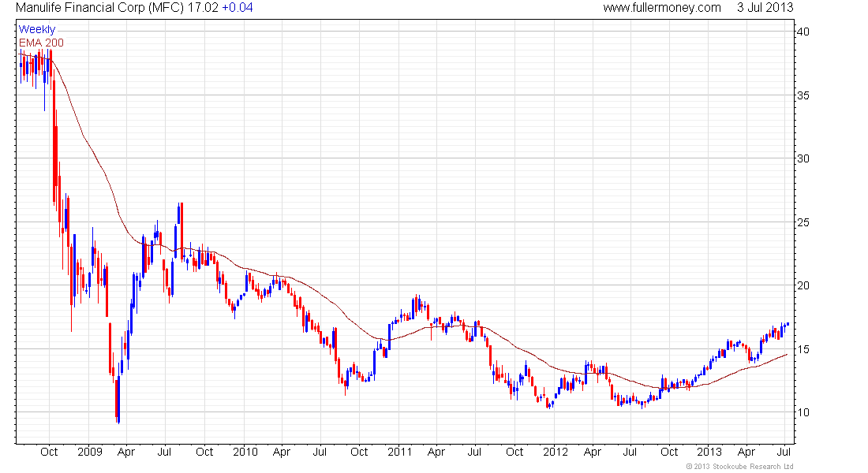Click the +0.04 change value
Viewport: 868px width, 473px height.
[238, 8]
